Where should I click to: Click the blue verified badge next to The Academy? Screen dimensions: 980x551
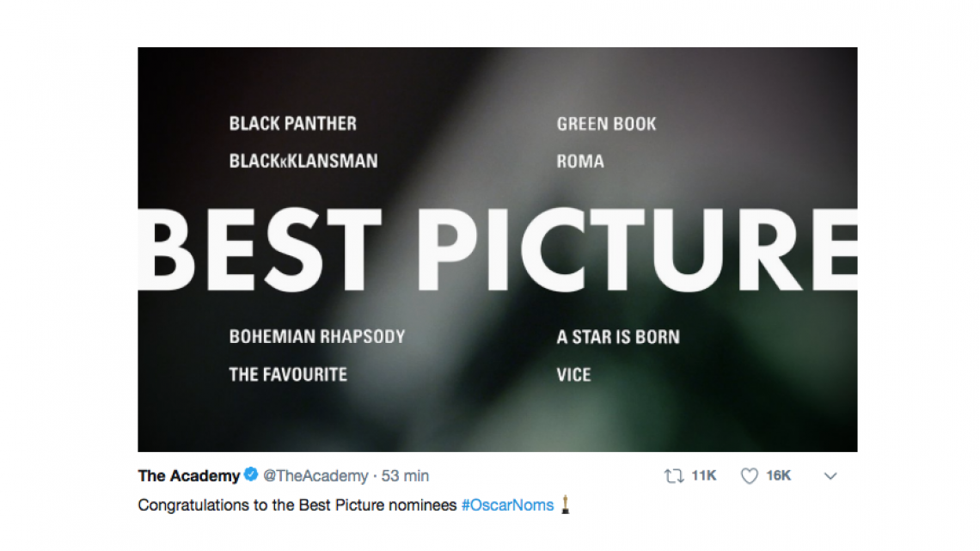click(x=252, y=474)
